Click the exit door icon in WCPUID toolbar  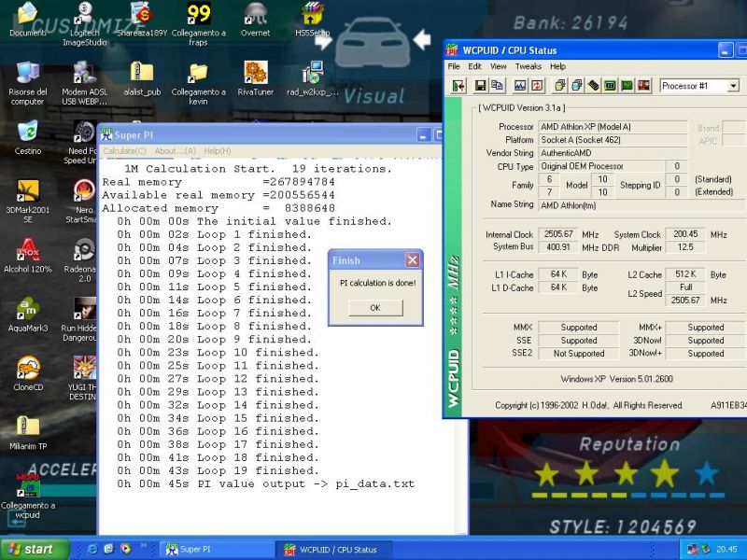pyautogui.click(x=458, y=86)
